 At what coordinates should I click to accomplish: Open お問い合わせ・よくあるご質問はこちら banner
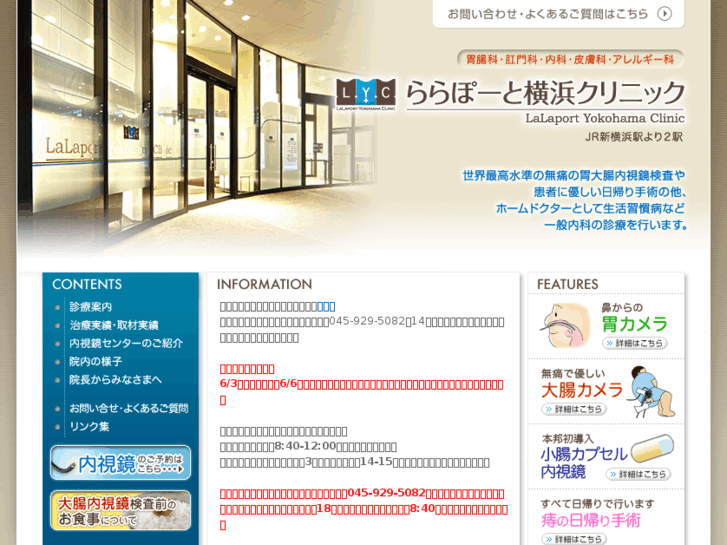point(558,14)
